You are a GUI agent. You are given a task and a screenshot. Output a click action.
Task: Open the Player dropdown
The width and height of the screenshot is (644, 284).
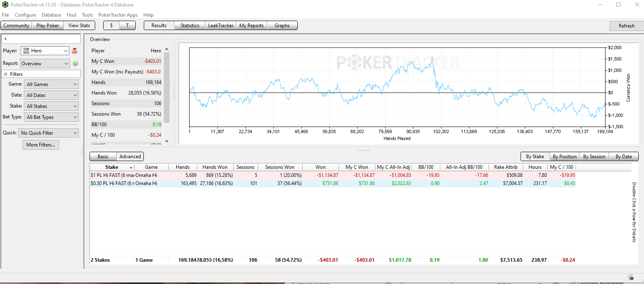45,51
